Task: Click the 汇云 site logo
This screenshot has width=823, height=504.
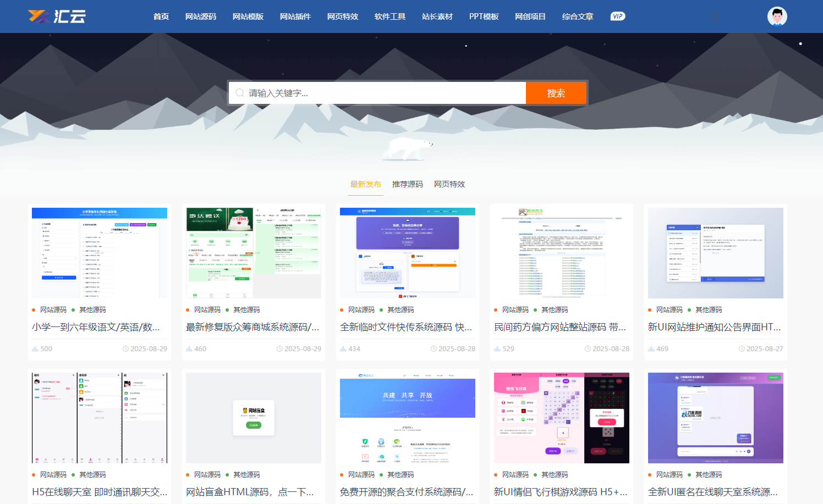Action: pos(57,16)
